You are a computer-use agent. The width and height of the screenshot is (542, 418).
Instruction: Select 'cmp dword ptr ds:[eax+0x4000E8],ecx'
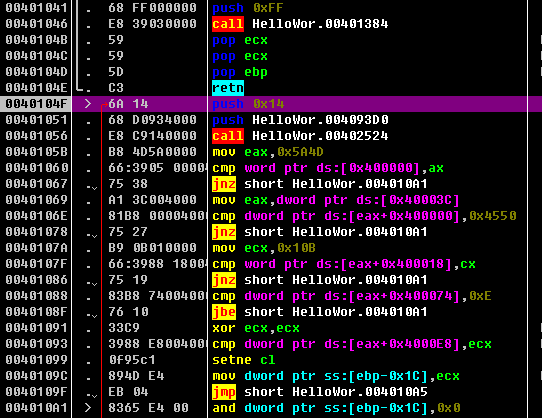point(352,344)
